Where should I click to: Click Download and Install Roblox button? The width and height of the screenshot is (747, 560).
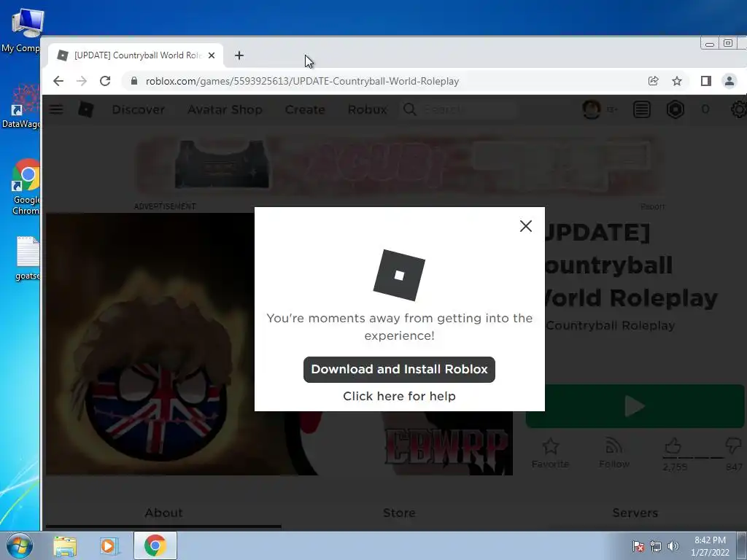pos(399,370)
